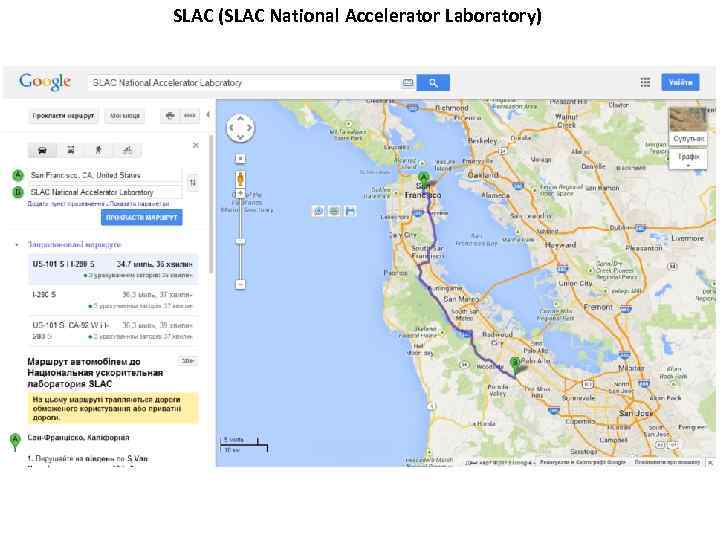This screenshot has width=720, height=540.
Task: Edit start field 'San Francisco, CA, United States'
Action: point(105,175)
